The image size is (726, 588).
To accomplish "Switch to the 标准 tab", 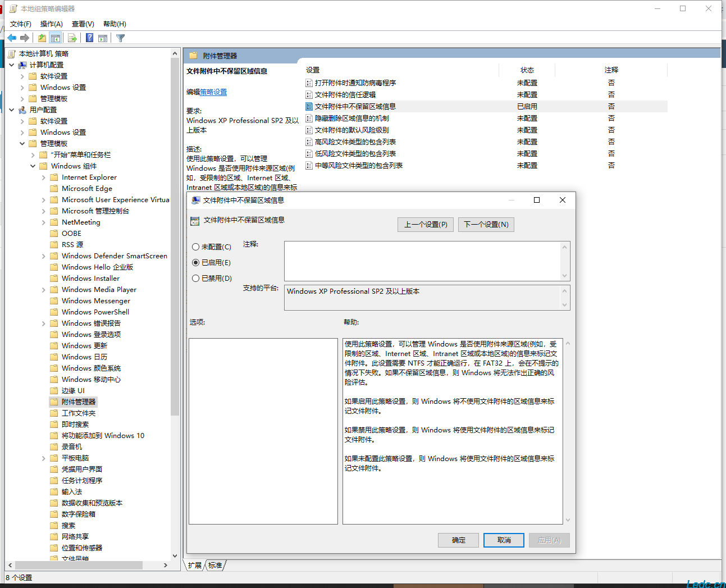I will coord(215,566).
